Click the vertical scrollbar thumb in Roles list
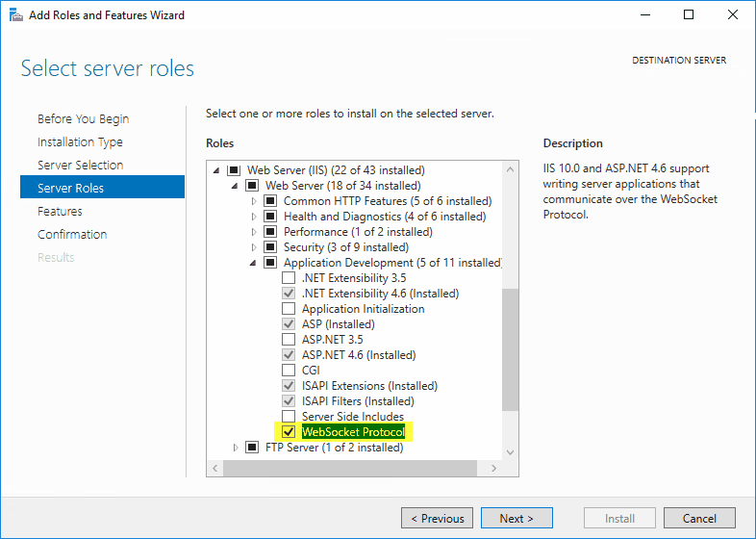This screenshot has height=539, width=756. click(x=510, y=346)
